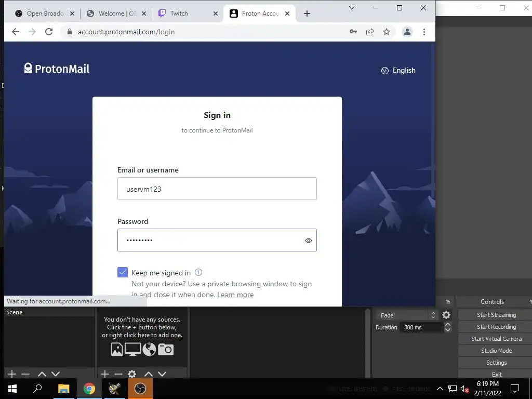Bookmark this page with the star icon
Viewport: 532px width, 399px height.
pyautogui.click(x=387, y=32)
